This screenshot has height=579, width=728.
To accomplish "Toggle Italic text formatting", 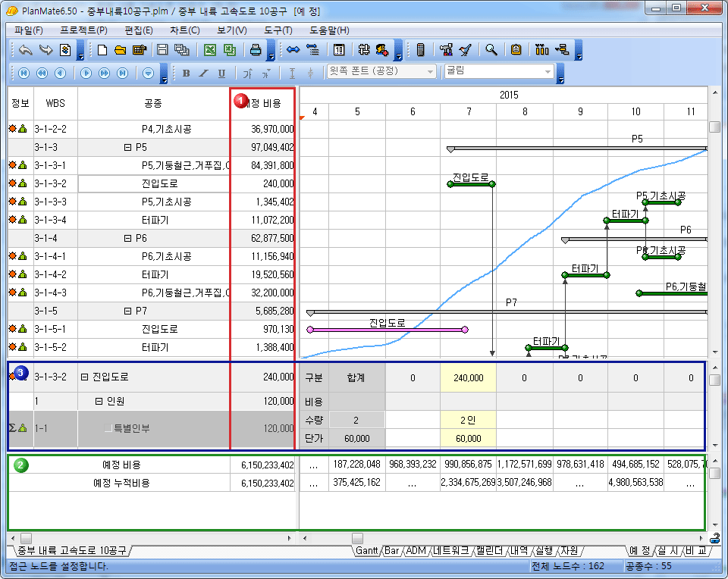I will [x=203, y=73].
